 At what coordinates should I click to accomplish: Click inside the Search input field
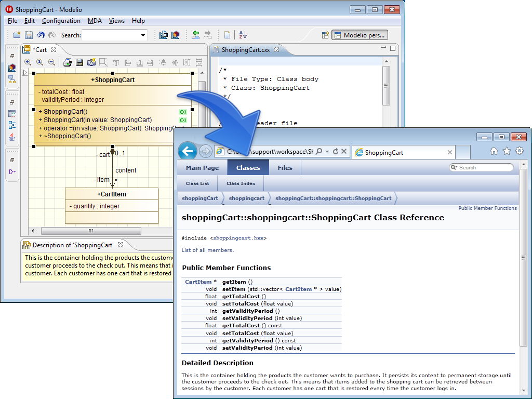point(111,35)
